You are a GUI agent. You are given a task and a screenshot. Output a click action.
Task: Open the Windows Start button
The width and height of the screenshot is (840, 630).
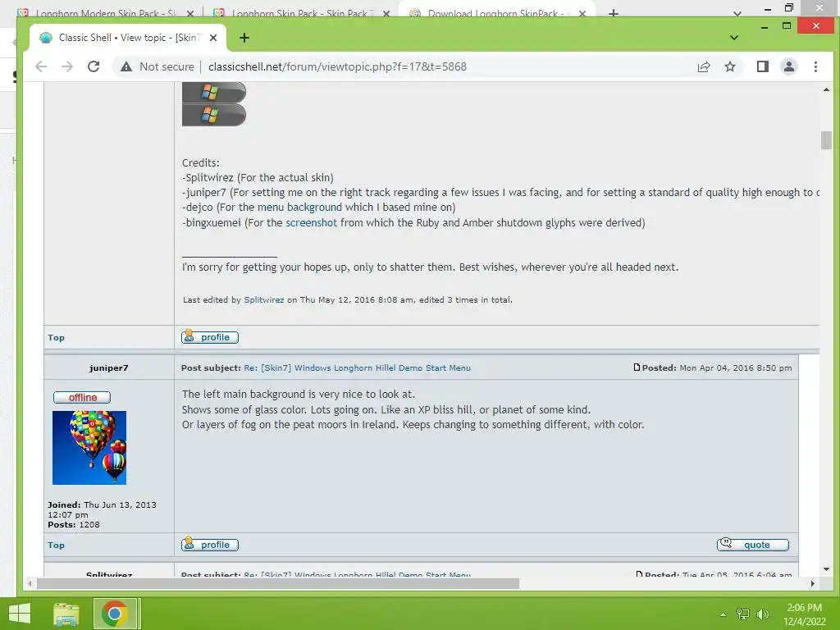[20, 614]
